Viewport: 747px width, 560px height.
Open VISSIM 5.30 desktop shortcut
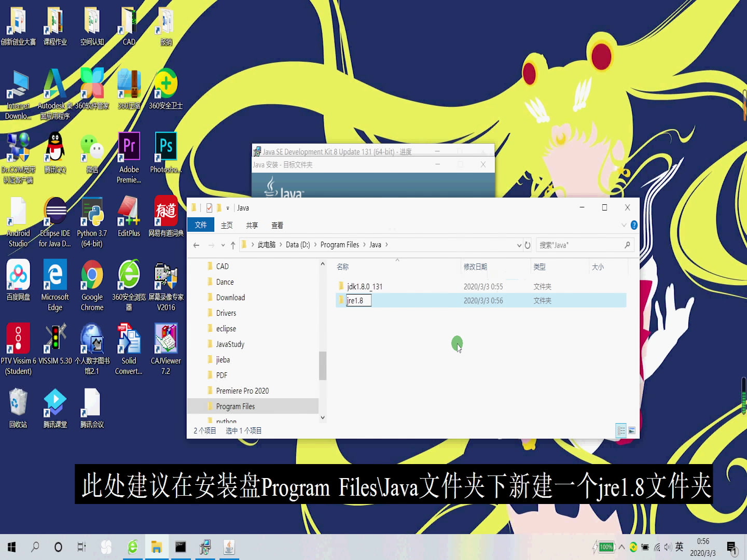55,344
